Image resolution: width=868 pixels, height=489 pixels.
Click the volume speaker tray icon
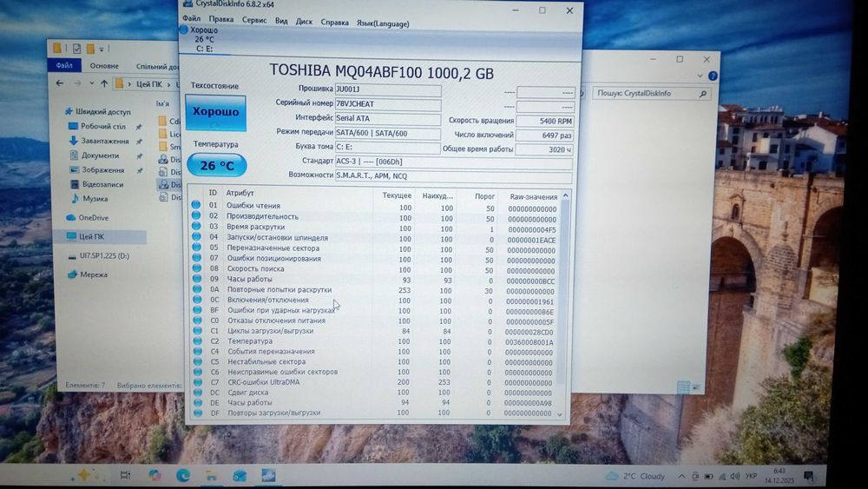coord(734,476)
